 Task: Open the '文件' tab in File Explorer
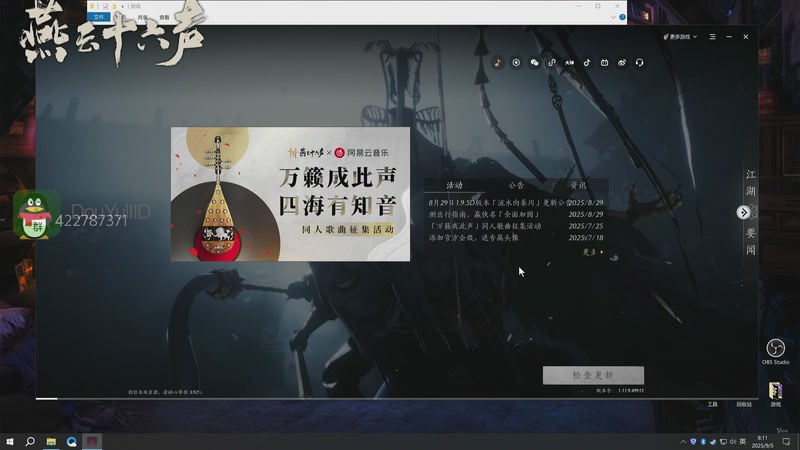(x=98, y=17)
